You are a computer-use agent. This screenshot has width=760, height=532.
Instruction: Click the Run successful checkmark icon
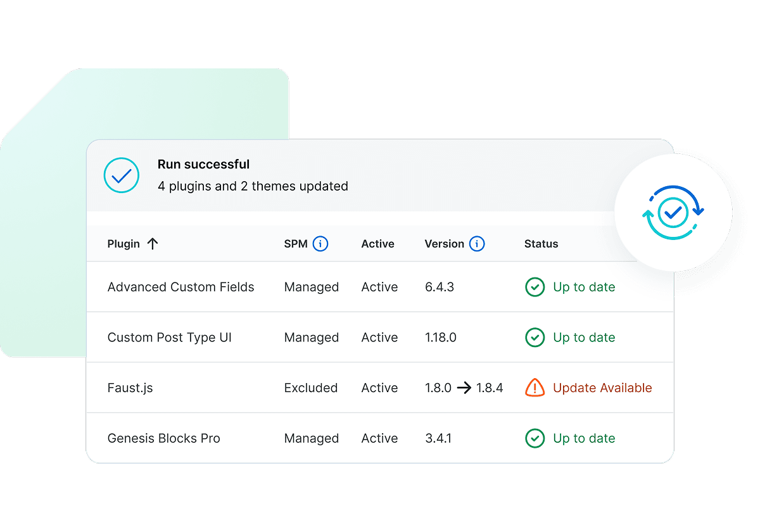pyautogui.click(x=121, y=175)
